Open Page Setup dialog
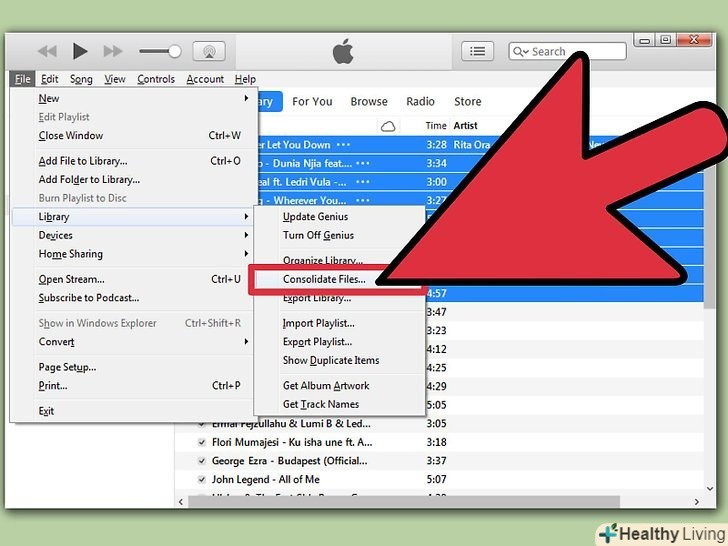 coord(135,367)
